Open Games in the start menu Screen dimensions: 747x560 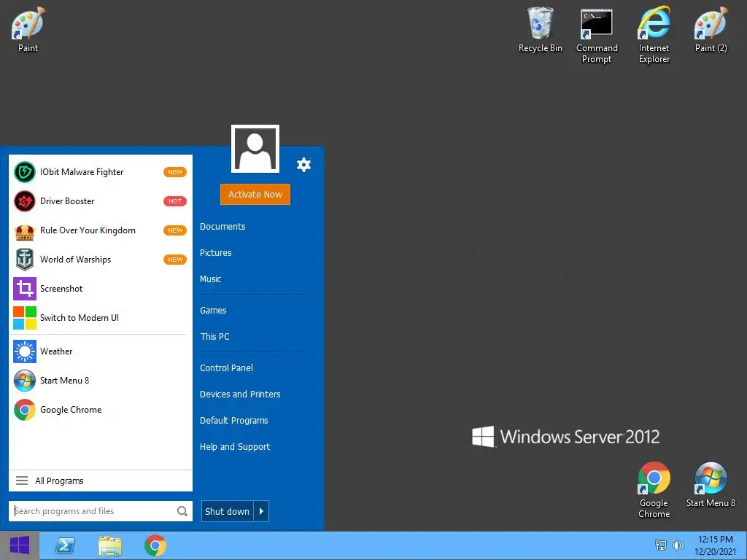tap(213, 311)
